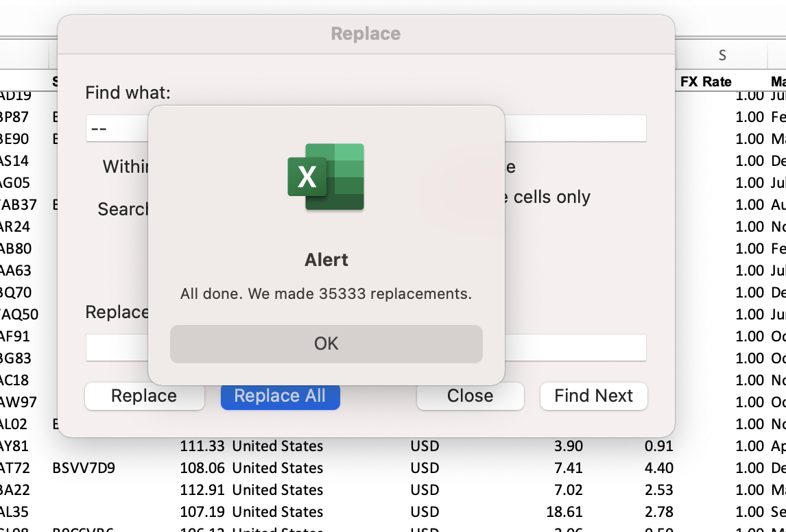Screen dimensions: 786x532
Task: Click the cell with value 0.91
Action: pos(658,446)
